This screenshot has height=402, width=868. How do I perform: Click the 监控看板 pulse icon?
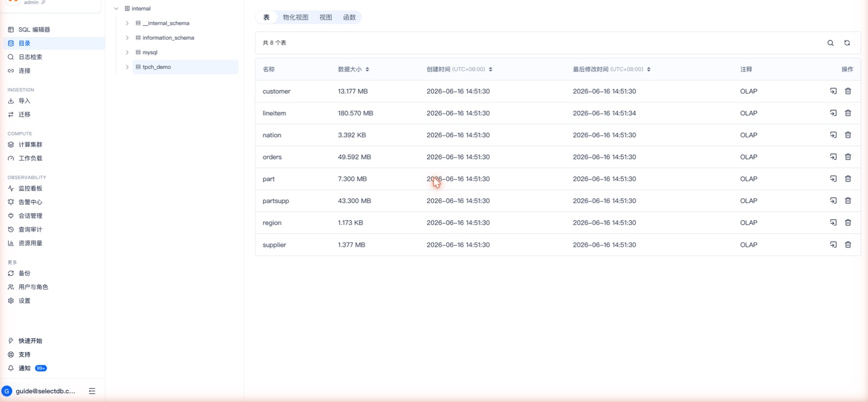pos(11,188)
